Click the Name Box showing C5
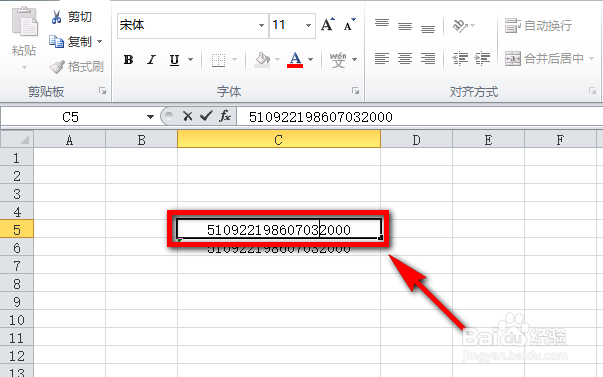 click(x=71, y=117)
